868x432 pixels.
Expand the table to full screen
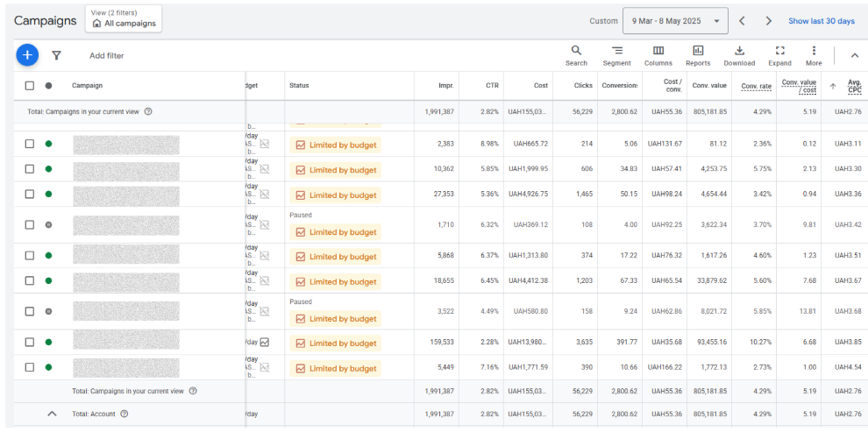[780, 56]
